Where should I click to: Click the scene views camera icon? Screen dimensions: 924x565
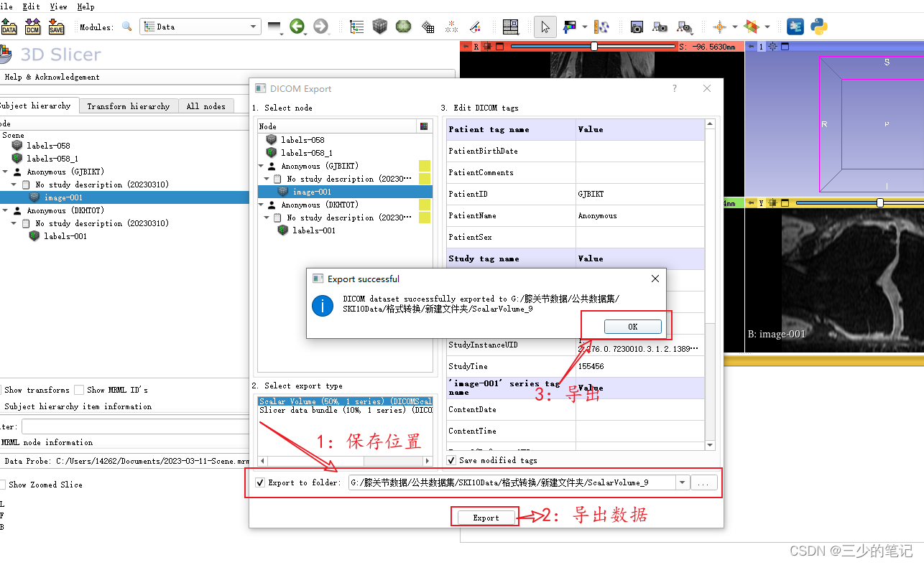coord(660,27)
